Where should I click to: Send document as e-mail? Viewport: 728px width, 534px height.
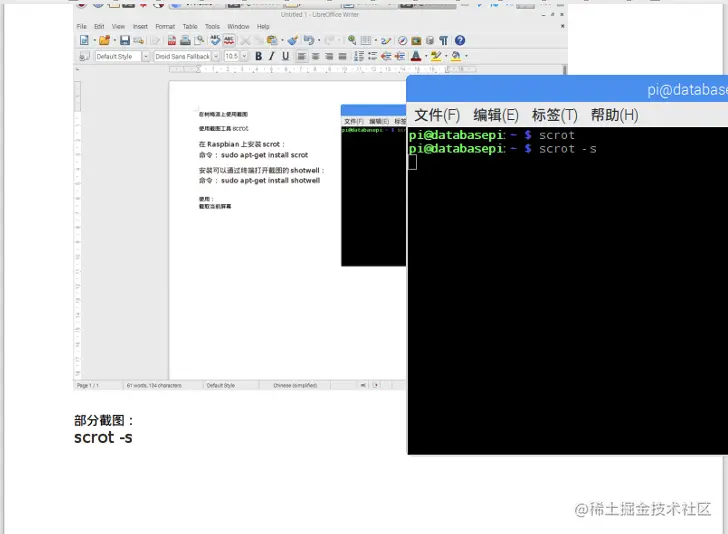tap(138, 40)
